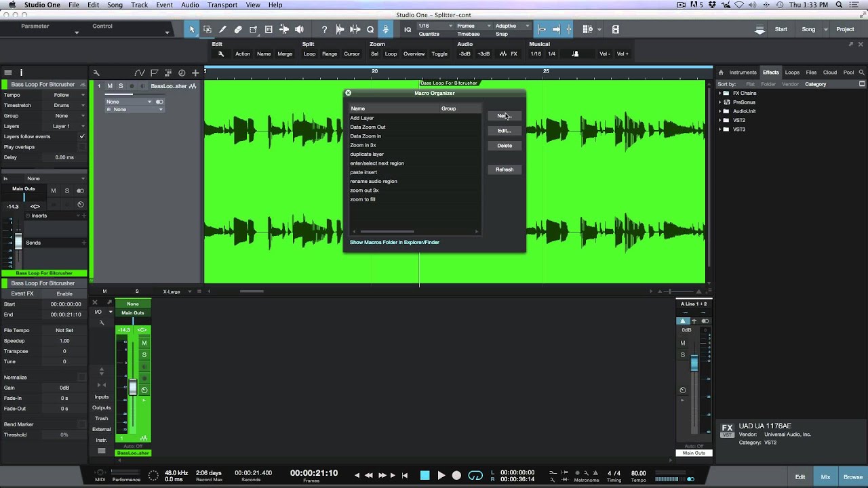
Task: Select the Eraser tool
Action: pyautogui.click(x=238, y=29)
